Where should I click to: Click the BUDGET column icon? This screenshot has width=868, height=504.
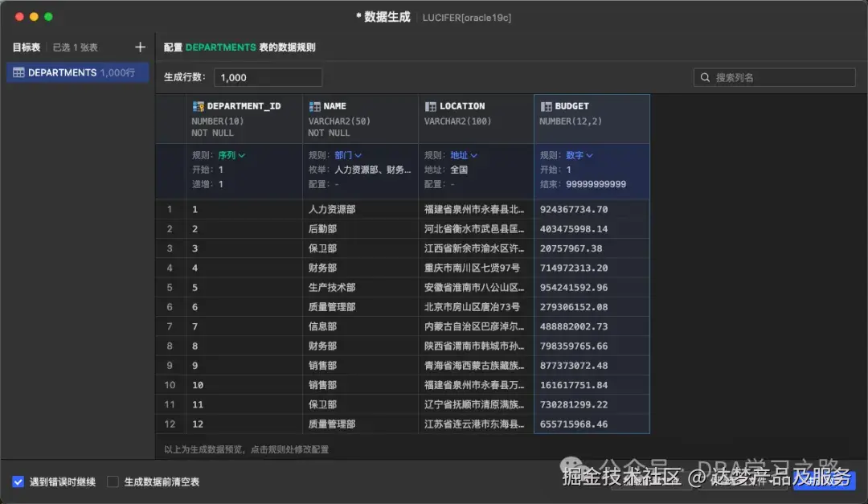coord(546,106)
